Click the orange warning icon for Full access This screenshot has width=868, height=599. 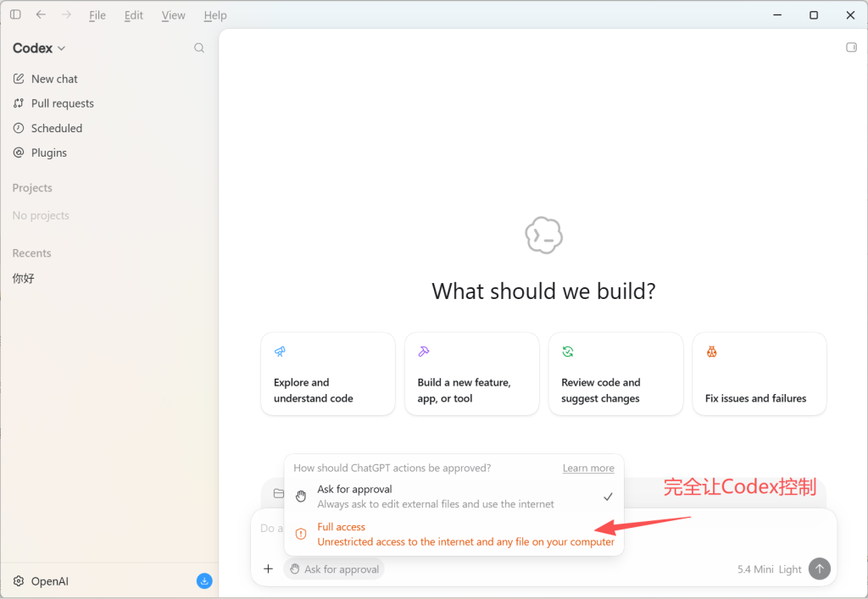click(x=301, y=534)
